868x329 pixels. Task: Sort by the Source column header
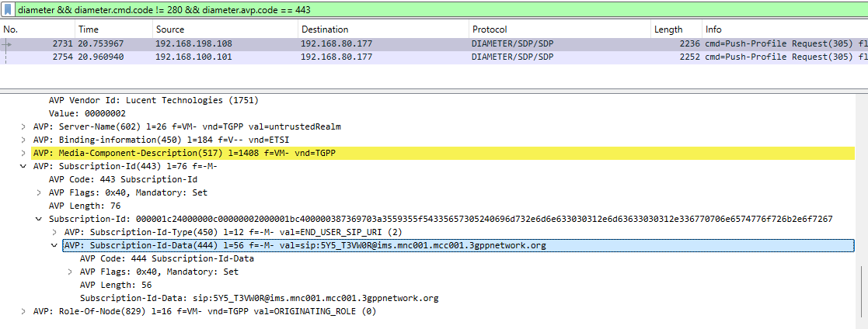coord(225,29)
